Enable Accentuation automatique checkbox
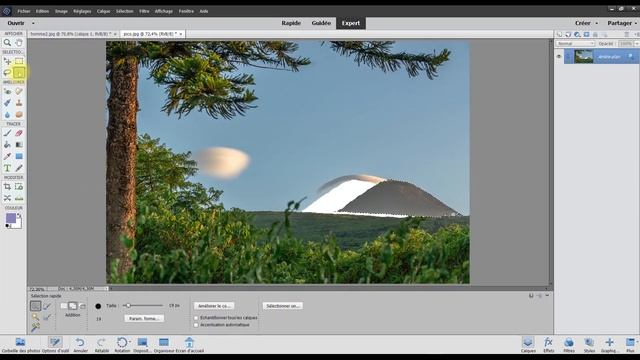 pos(196,325)
